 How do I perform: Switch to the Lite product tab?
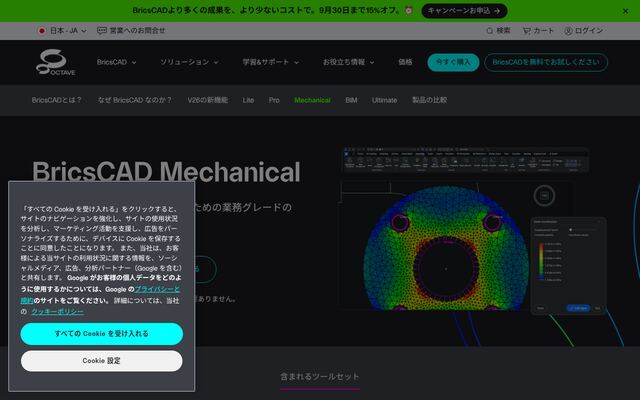[x=248, y=100]
